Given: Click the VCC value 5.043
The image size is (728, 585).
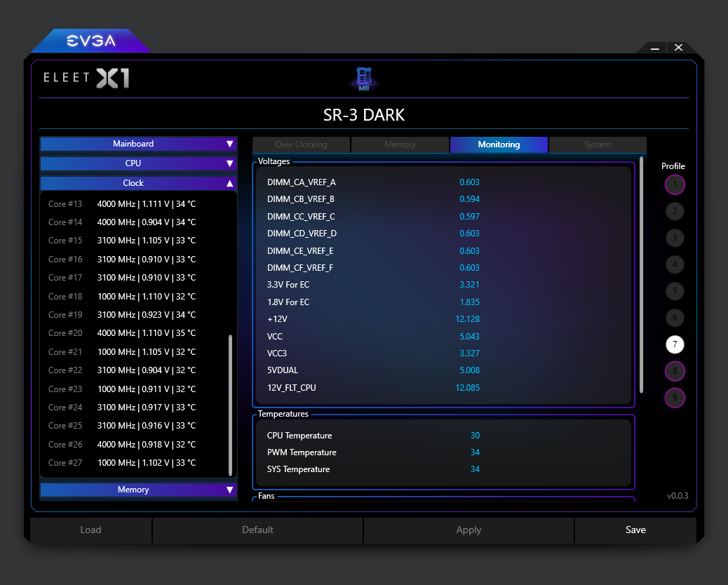Looking at the screenshot, I should [469, 337].
